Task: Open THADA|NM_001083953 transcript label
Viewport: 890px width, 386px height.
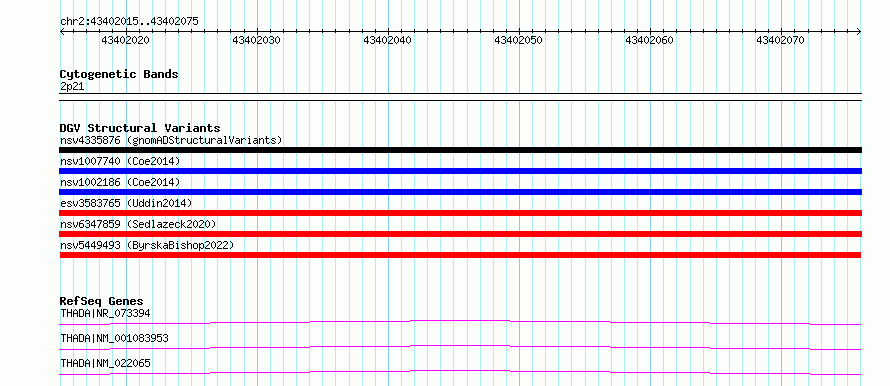Action: [114, 338]
